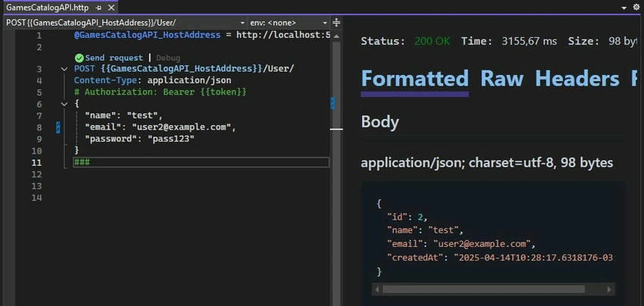Click the response "id": 2 line

tap(408, 217)
